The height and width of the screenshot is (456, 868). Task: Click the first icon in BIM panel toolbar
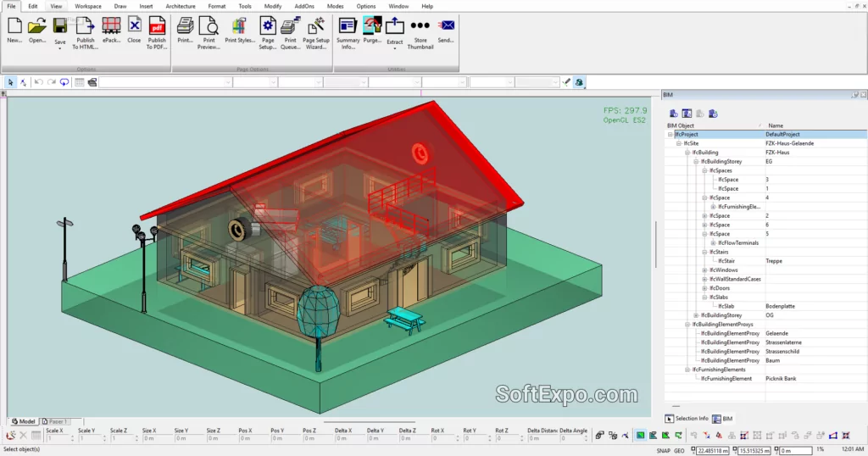pyautogui.click(x=674, y=114)
